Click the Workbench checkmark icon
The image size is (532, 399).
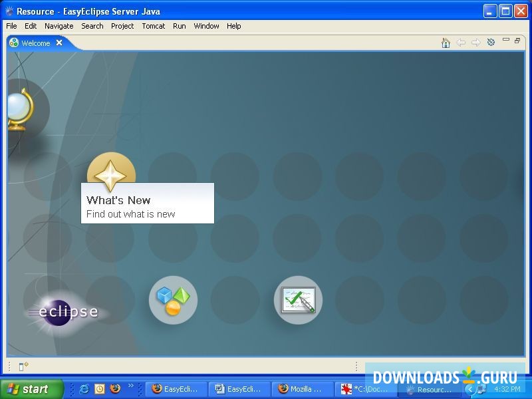[298, 299]
